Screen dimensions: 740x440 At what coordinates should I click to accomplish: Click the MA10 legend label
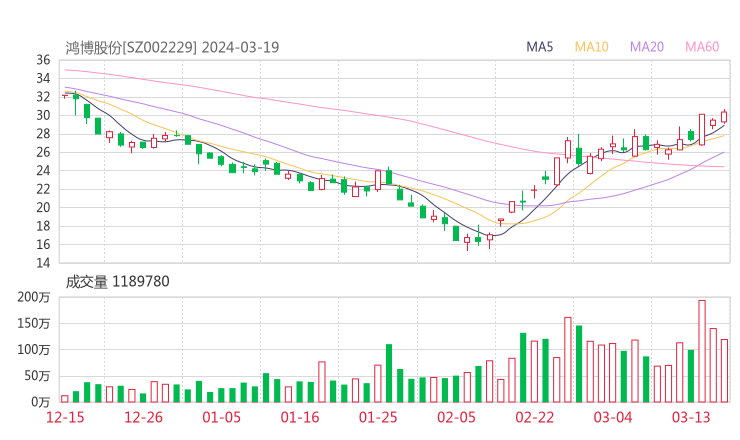click(x=591, y=47)
